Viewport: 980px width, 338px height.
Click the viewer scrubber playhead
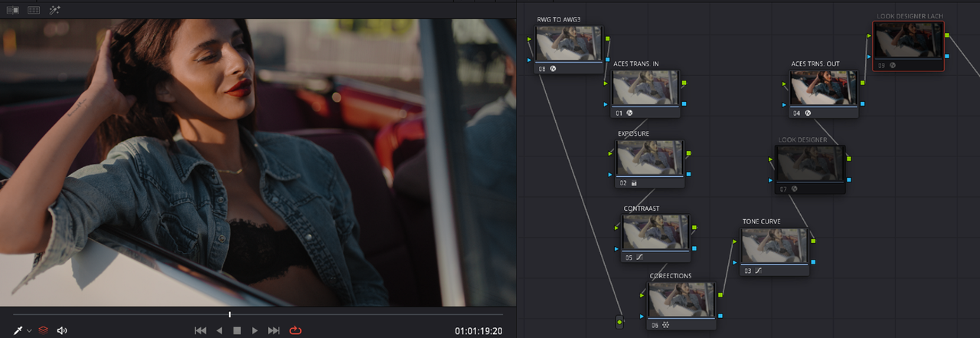click(230, 314)
